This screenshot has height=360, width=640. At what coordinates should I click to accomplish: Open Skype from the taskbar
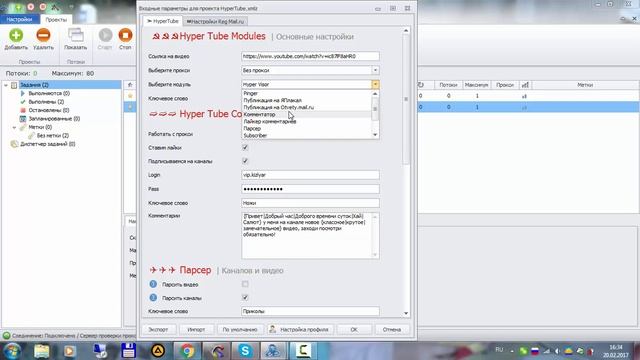(245, 351)
